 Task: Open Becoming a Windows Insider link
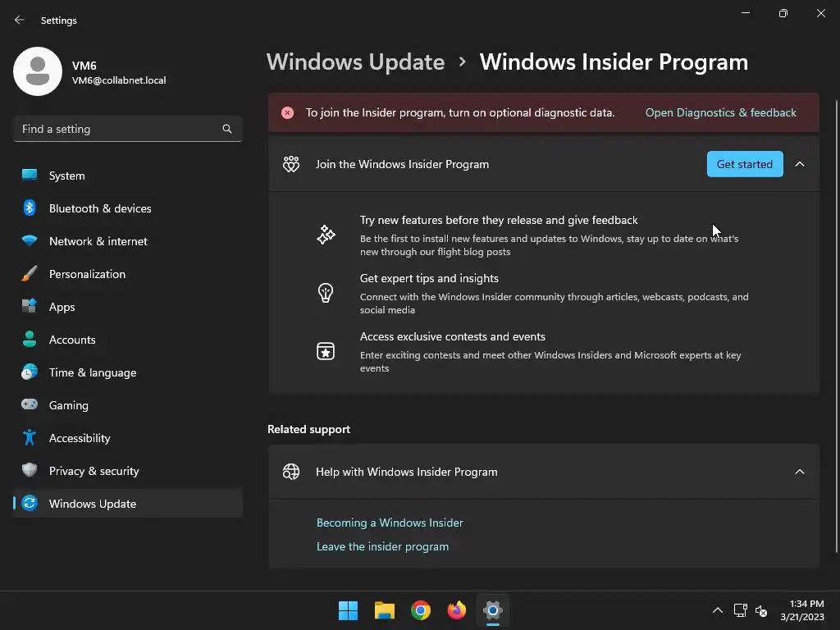click(390, 523)
